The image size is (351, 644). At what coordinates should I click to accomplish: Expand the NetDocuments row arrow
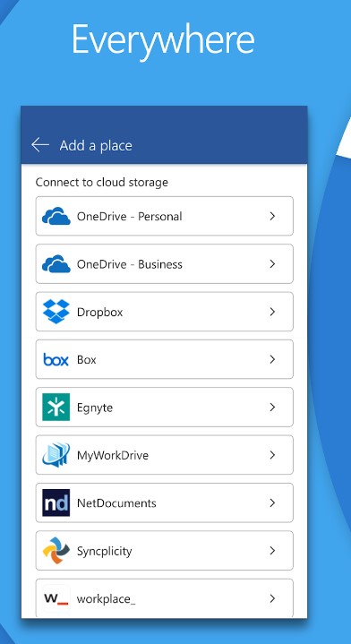pos(272,502)
